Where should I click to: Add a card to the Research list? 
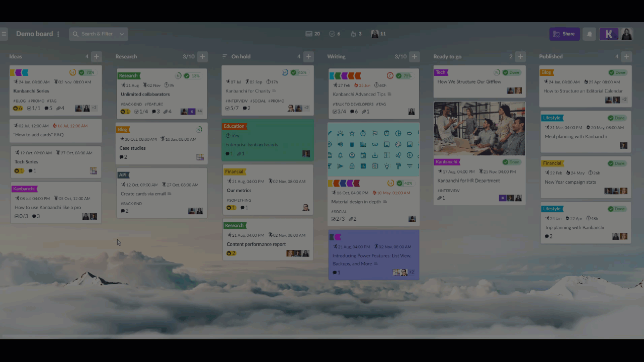point(202,57)
